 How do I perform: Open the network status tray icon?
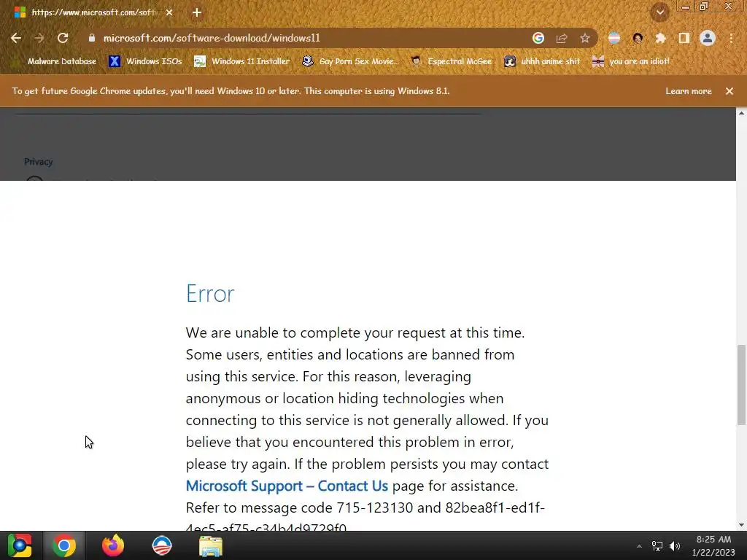point(657,546)
